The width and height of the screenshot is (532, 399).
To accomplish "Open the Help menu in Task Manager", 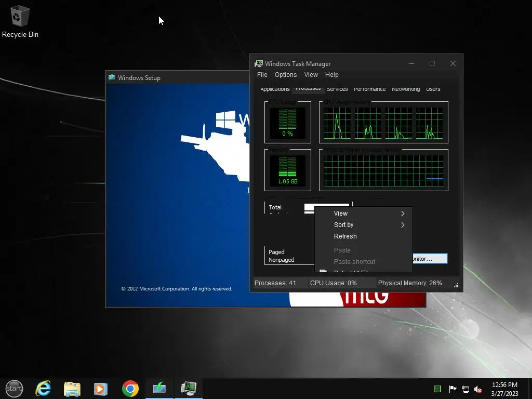I will tap(331, 75).
